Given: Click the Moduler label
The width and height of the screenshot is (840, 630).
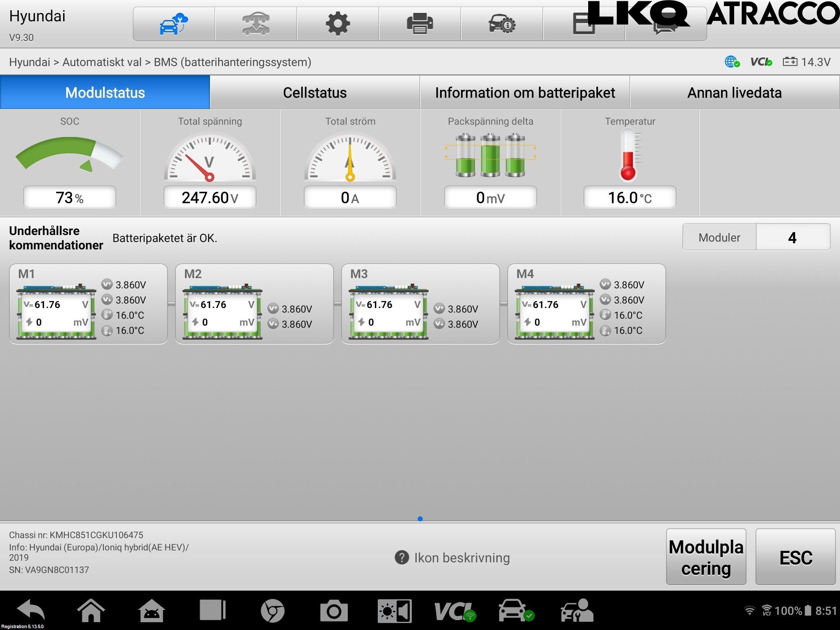Looking at the screenshot, I should [719, 237].
